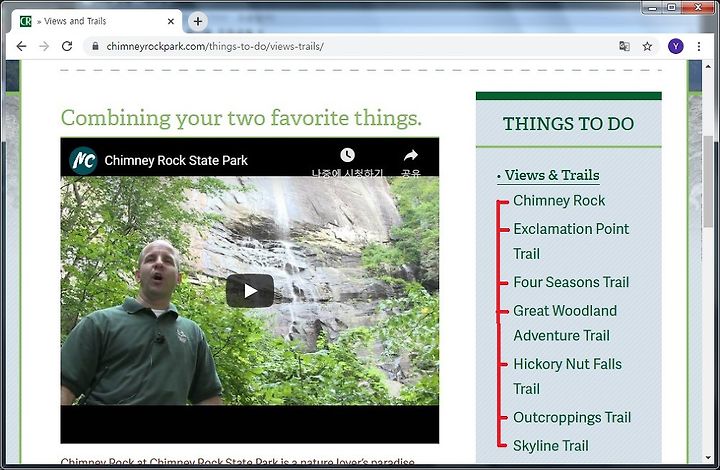Click the video share arrow icon
Viewport: 720px width, 470px height.
(x=411, y=156)
